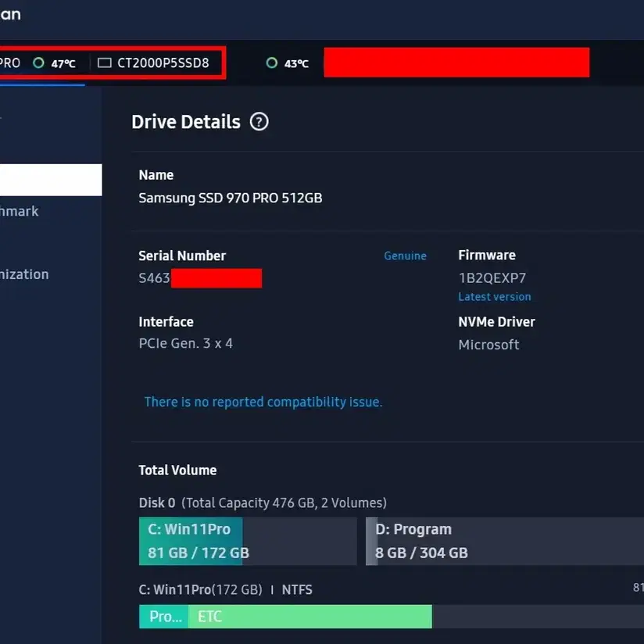
Task: Click the Total Volume heading
Action: pyautogui.click(x=177, y=470)
